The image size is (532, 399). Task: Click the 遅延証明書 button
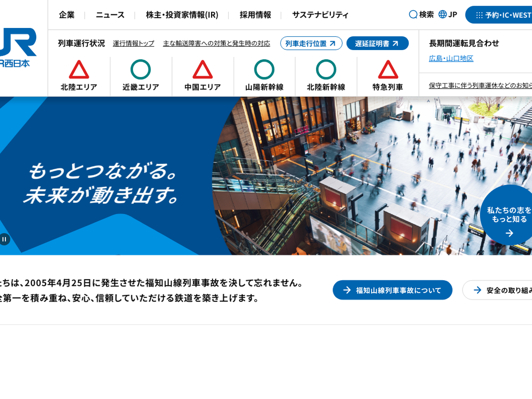point(377,43)
